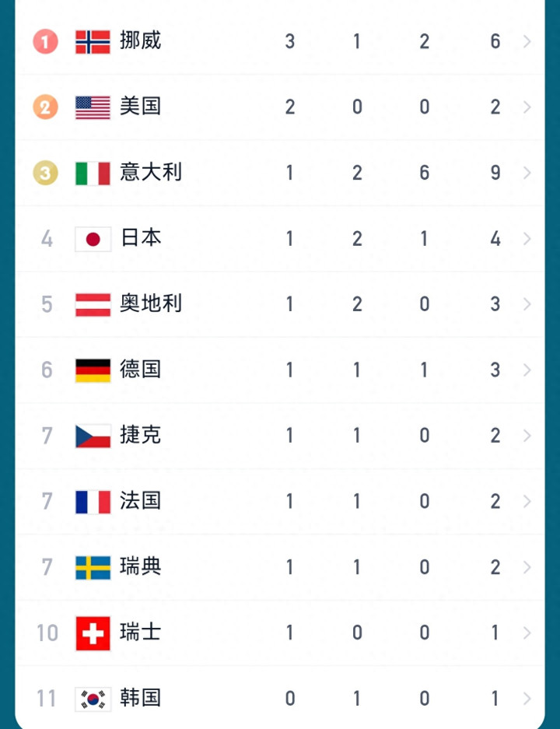Click the Japan flag icon
The width and height of the screenshot is (560, 729).
(x=93, y=238)
